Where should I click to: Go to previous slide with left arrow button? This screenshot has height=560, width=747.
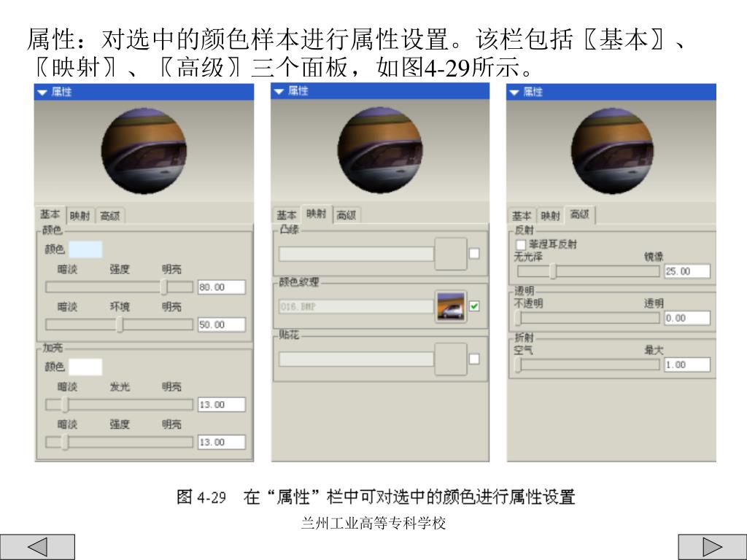tap(37, 546)
